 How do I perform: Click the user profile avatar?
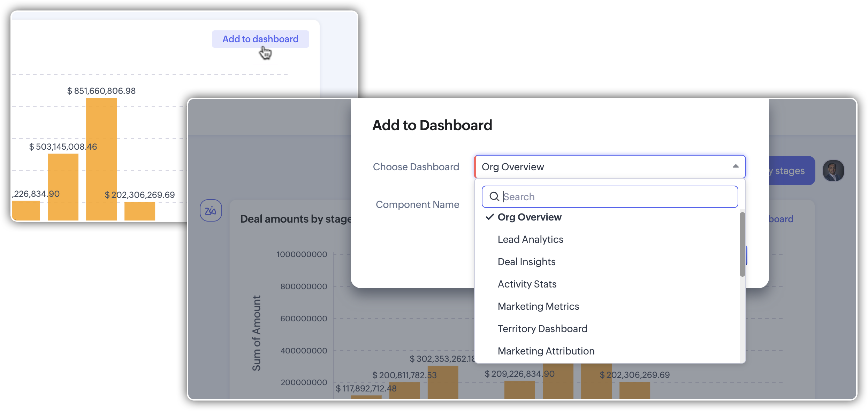click(833, 171)
